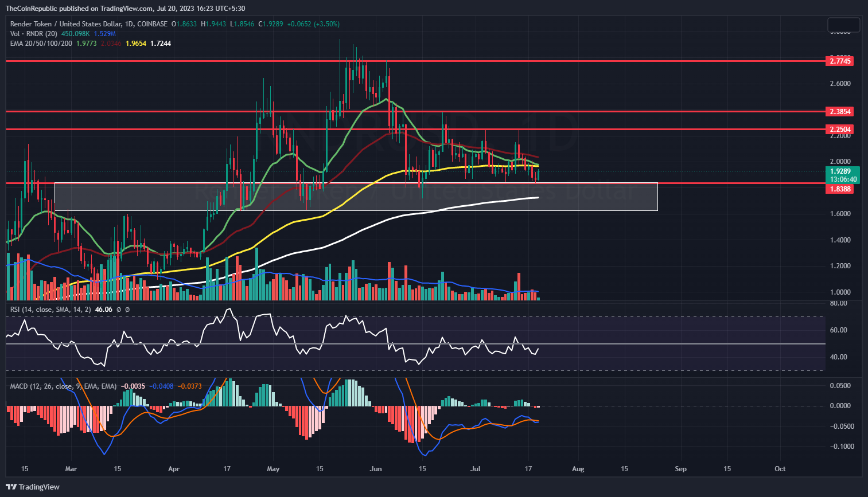The image size is (868, 497).
Task: Click the empty rounded button at top right
Action: [844, 25]
